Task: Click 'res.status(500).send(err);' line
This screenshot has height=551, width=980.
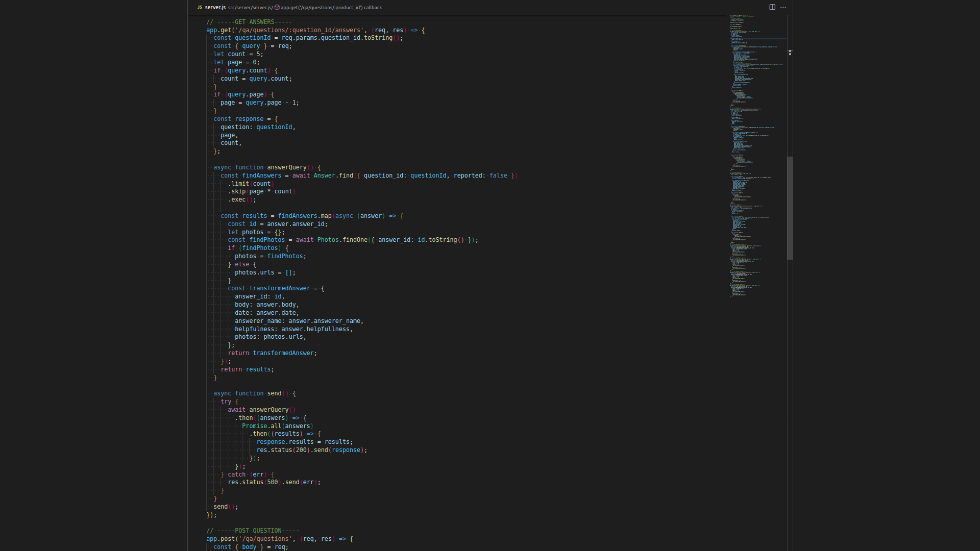Action: pos(274,482)
